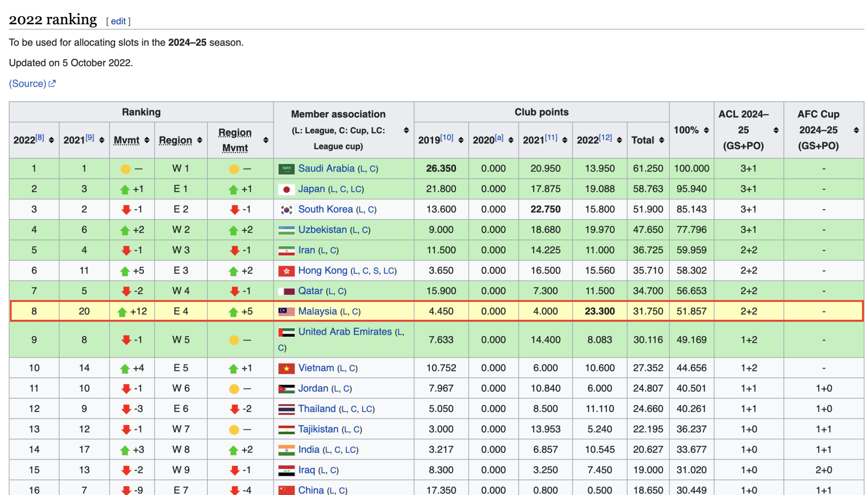Click the highlighted Malaysia total 31.750 cell
868x495 pixels.
click(647, 311)
